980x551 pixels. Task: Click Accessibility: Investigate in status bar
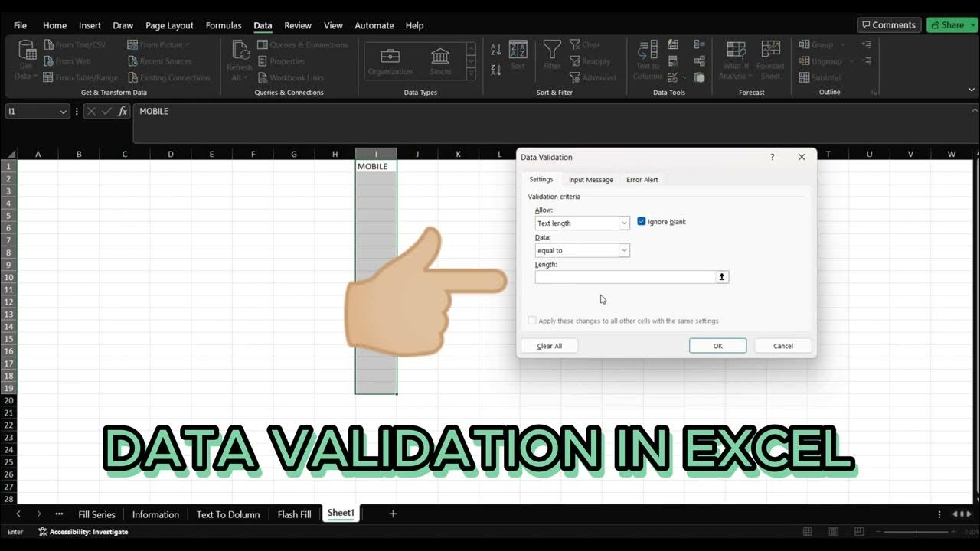coord(83,532)
